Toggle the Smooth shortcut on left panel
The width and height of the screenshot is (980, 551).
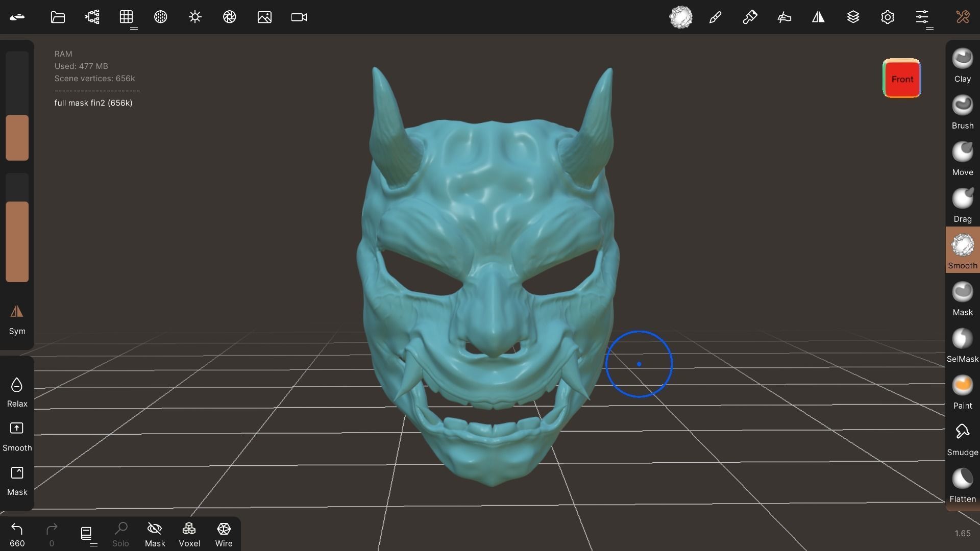click(17, 437)
